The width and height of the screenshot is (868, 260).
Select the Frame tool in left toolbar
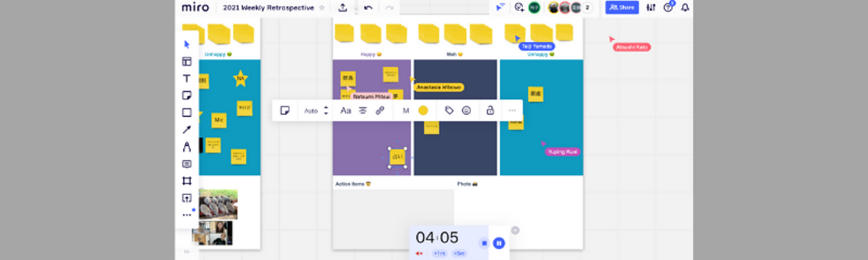tap(187, 181)
